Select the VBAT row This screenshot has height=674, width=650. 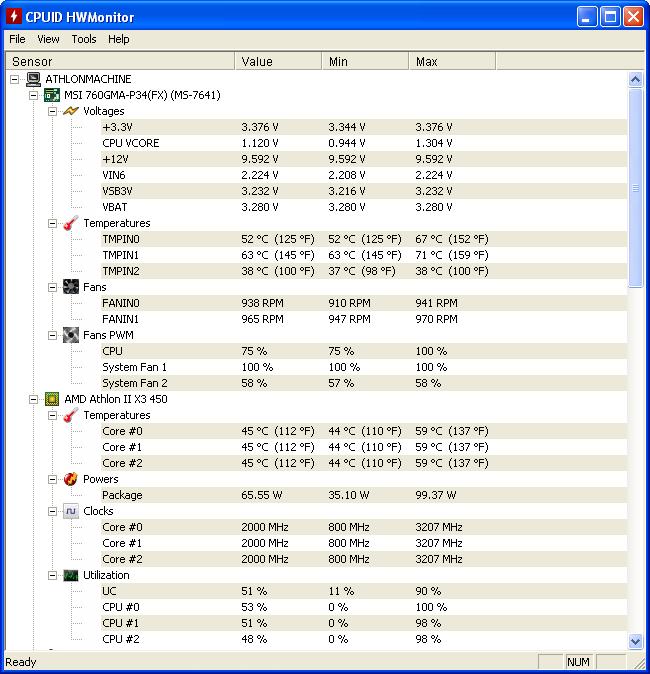[363, 207]
